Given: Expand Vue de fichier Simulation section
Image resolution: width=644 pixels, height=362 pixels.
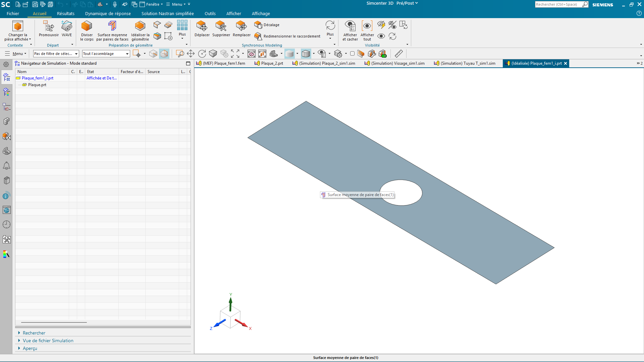Looking at the screenshot, I should pyautogui.click(x=48, y=341).
